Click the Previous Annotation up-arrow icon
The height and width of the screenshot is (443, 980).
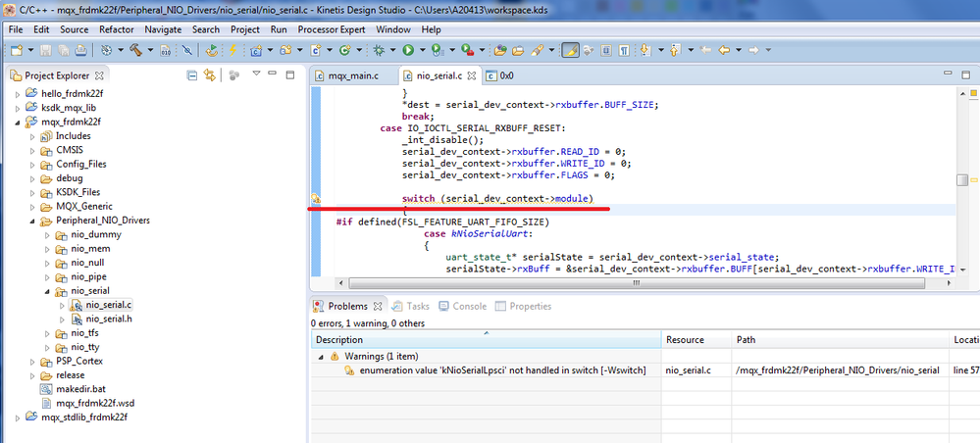(x=675, y=50)
